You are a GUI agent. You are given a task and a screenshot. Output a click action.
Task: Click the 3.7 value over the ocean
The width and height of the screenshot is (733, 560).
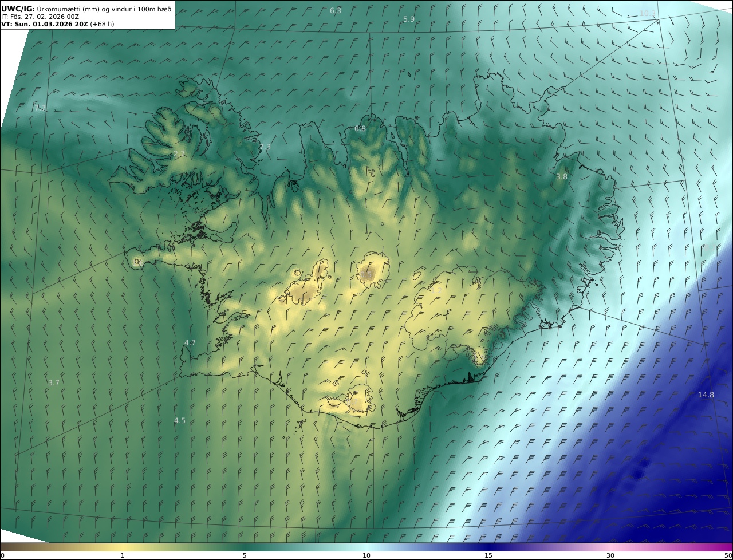pyautogui.click(x=54, y=383)
